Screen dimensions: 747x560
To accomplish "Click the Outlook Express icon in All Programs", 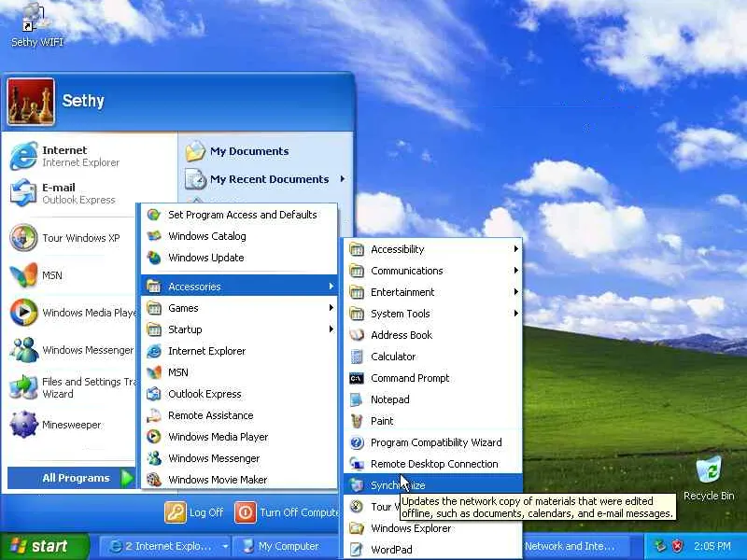I will pos(154,394).
